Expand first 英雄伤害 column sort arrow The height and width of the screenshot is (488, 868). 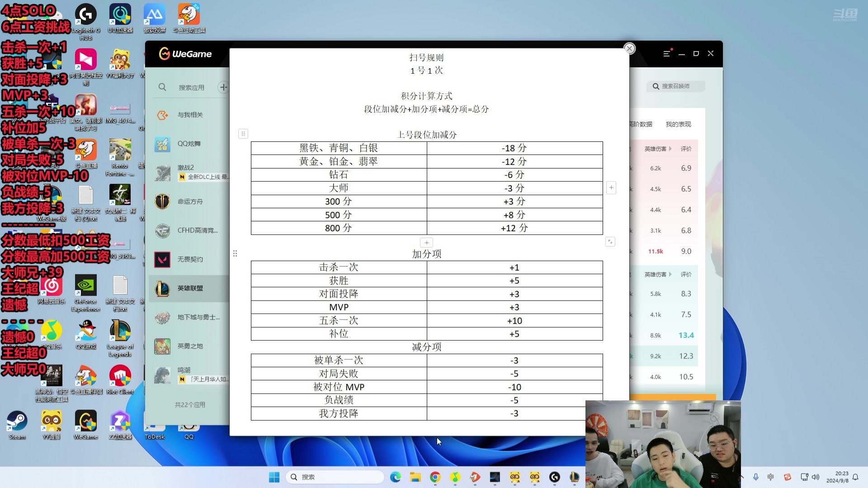tap(670, 149)
